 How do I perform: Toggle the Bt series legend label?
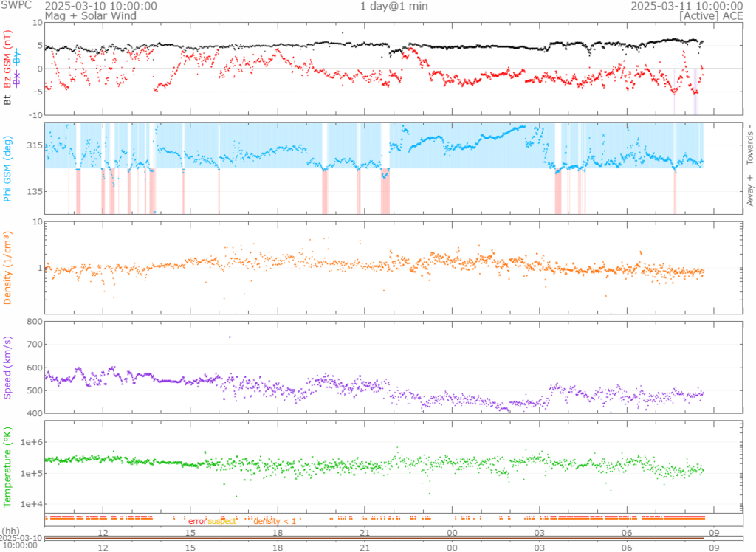point(8,99)
